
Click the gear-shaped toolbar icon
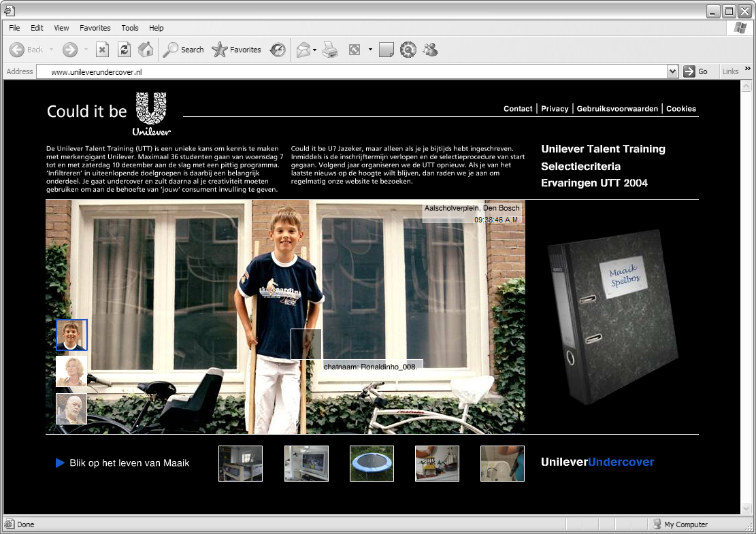408,50
